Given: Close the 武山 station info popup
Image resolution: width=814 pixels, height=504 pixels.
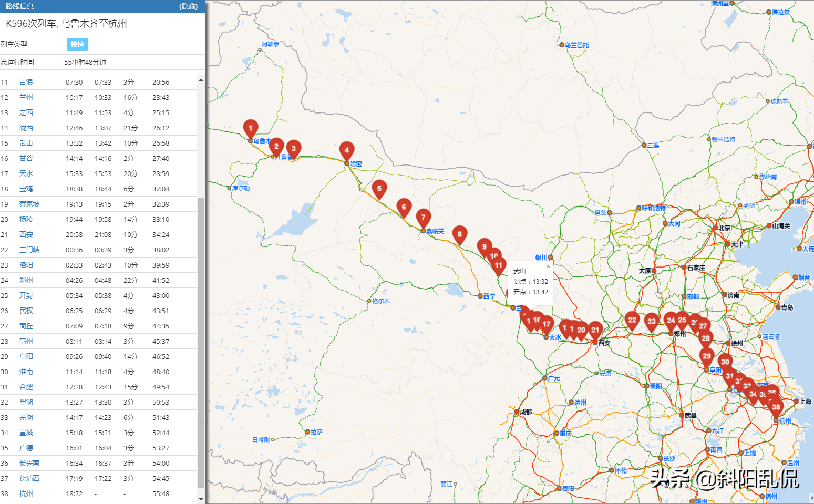Looking at the screenshot, I should 548,266.
